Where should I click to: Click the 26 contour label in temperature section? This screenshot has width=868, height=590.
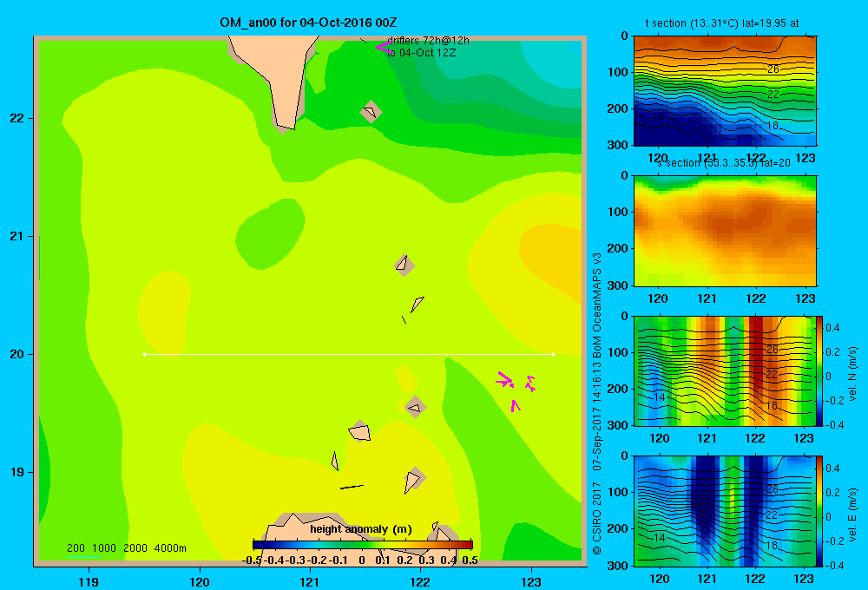tap(773, 69)
